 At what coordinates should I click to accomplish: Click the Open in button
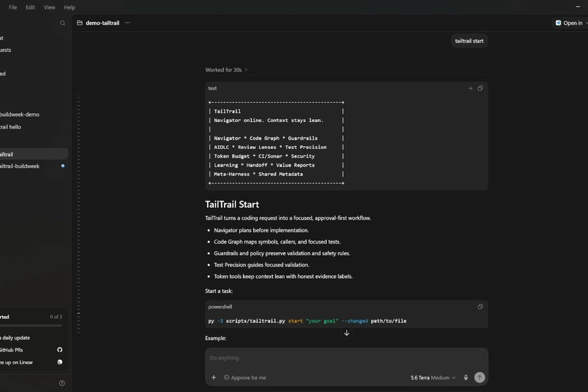570,23
